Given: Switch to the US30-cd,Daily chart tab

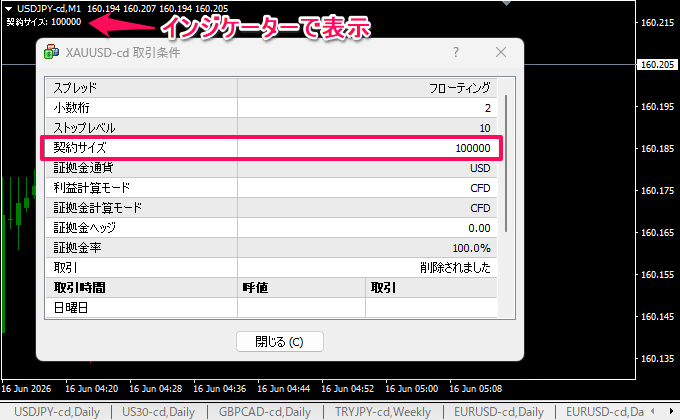Looking at the screenshot, I should point(158,411).
